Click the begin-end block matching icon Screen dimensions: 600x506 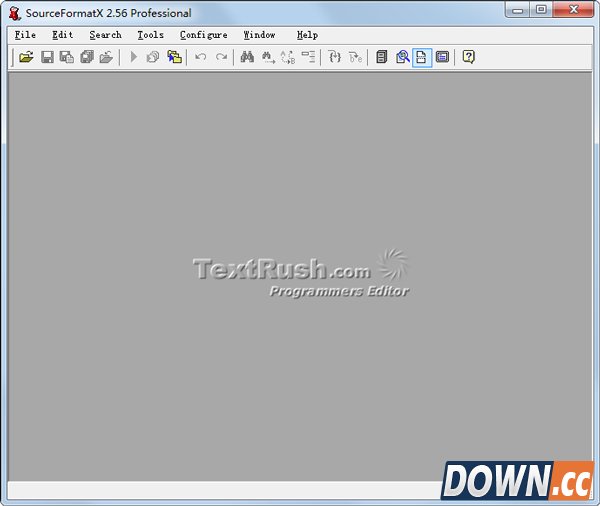point(355,57)
